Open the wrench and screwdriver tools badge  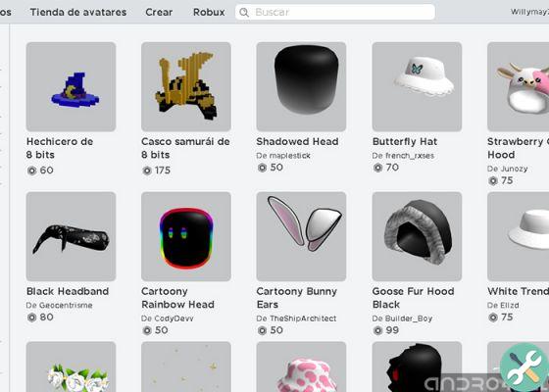[524, 367]
